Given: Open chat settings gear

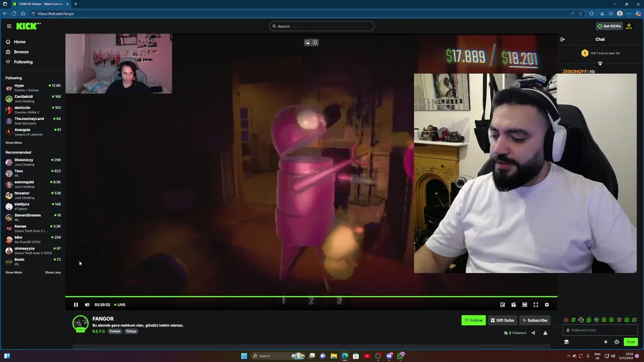Looking at the screenshot, I should click(x=606, y=342).
